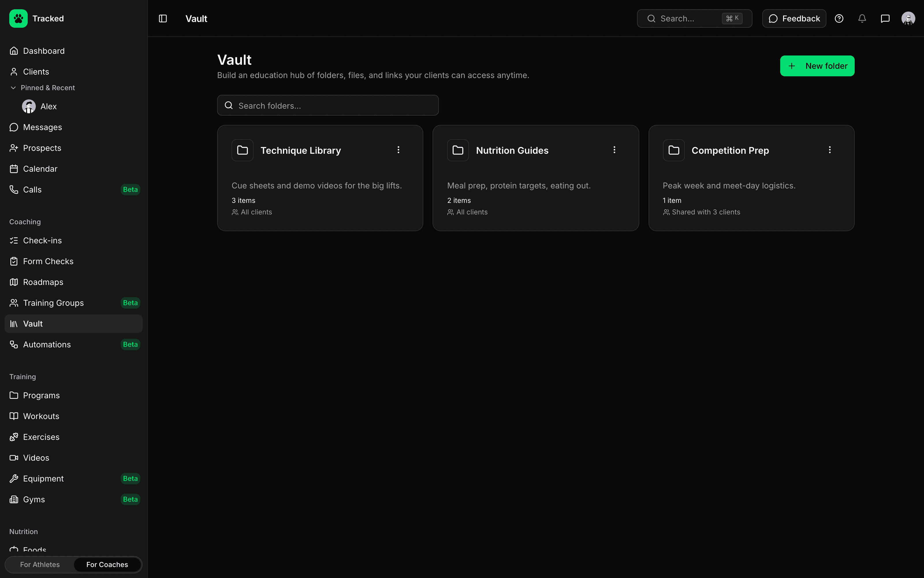The height and width of the screenshot is (578, 924).
Task: Click the Feedback button
Action: click(x=794, y=18)
